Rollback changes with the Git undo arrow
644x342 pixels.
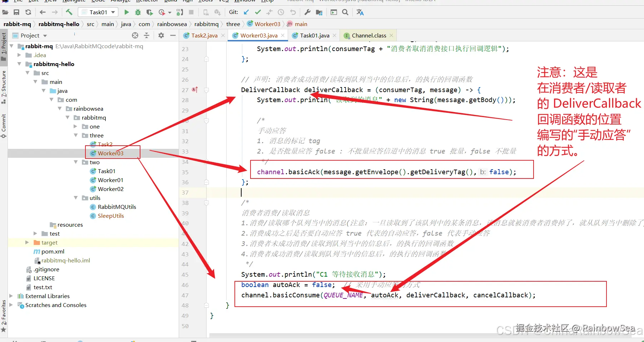293,12
